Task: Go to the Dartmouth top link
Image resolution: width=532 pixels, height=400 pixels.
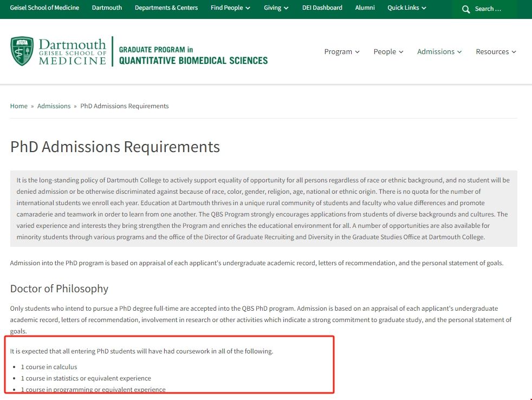Action: coord(107,8)
